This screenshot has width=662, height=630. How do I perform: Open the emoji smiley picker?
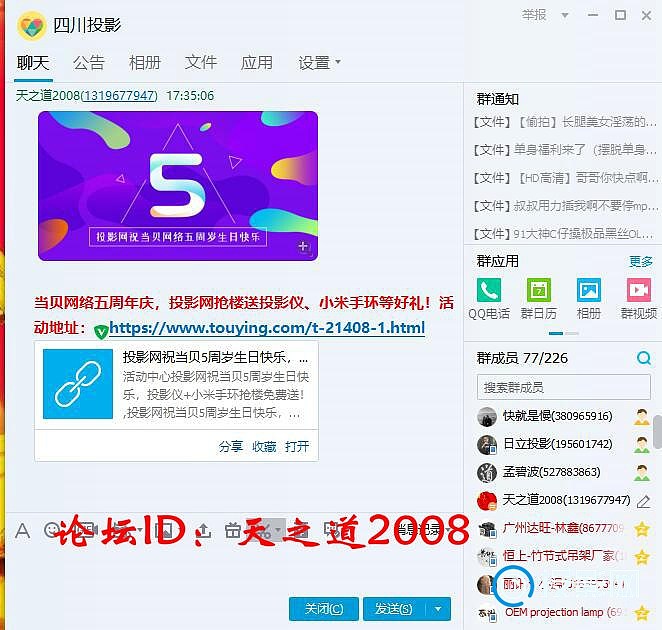52,530
